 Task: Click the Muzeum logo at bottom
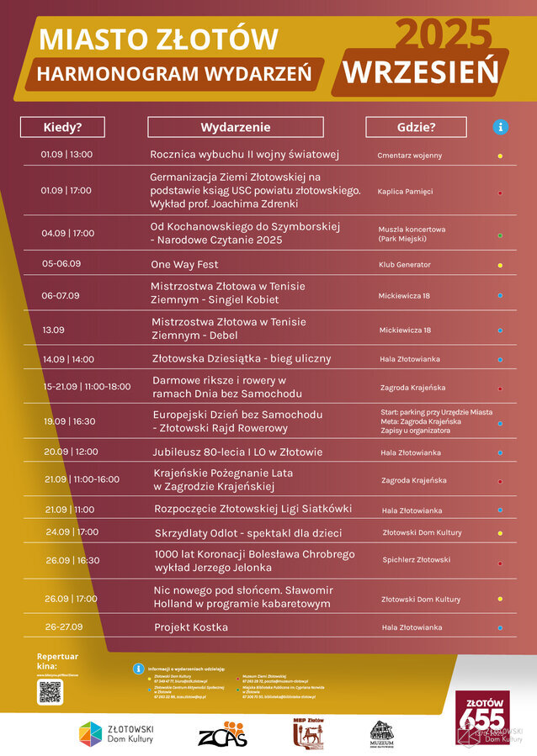[x=382, y=734]
